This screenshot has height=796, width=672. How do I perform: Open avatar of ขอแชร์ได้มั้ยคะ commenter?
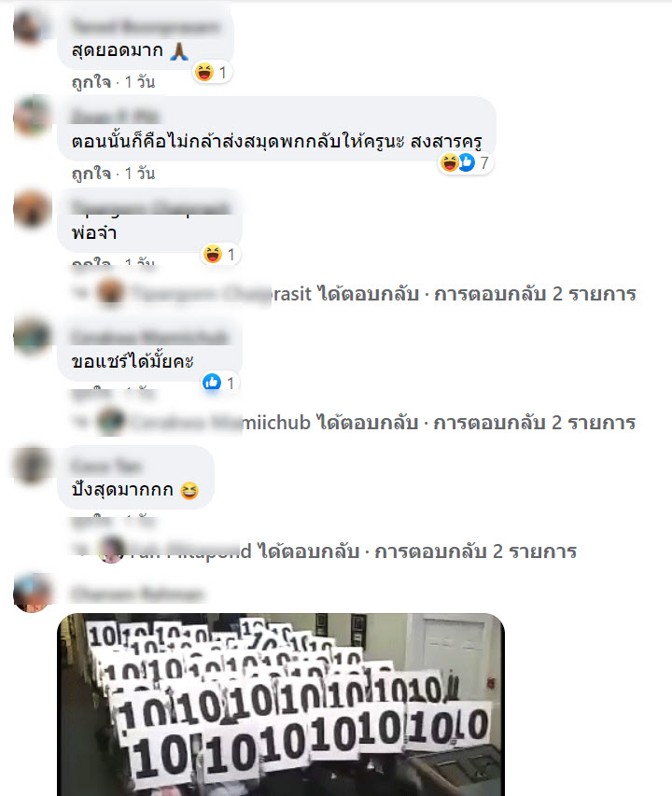[x=32, y=336]
